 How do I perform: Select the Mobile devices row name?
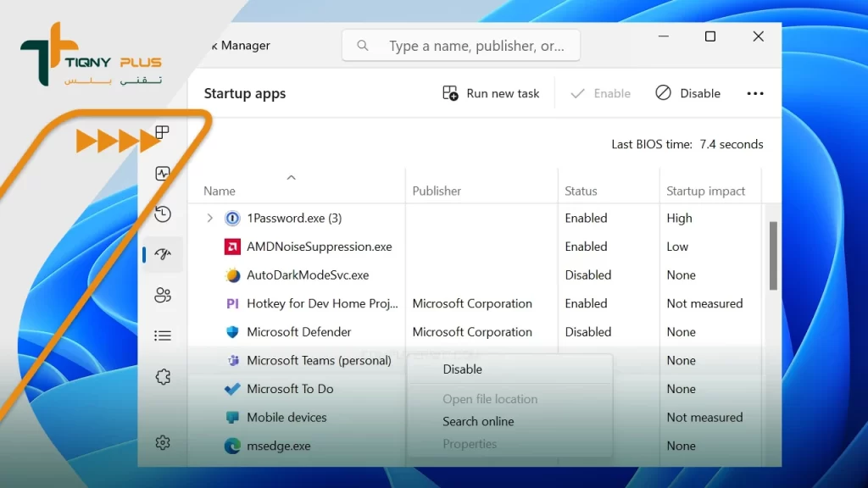click(x=287, y=417)
